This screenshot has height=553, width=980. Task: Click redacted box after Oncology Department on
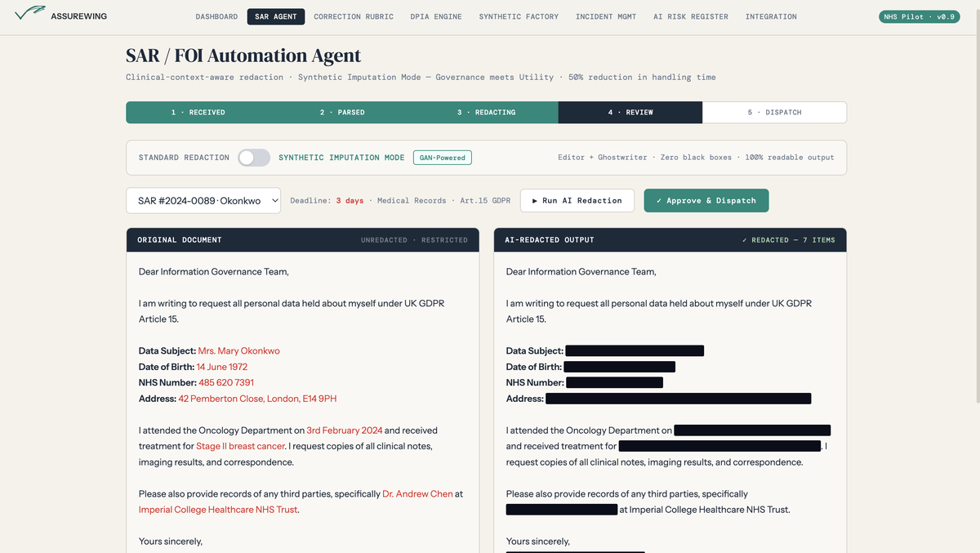click(x=752, y=430)
